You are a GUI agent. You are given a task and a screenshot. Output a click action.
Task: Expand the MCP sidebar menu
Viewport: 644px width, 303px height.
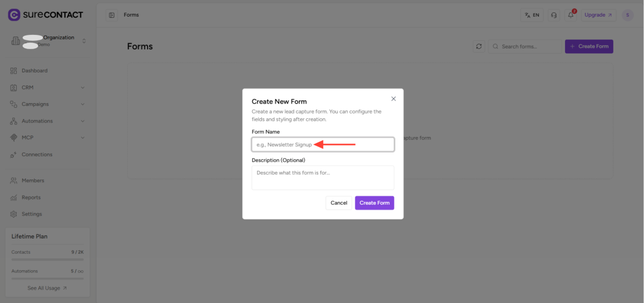(48, 138)
